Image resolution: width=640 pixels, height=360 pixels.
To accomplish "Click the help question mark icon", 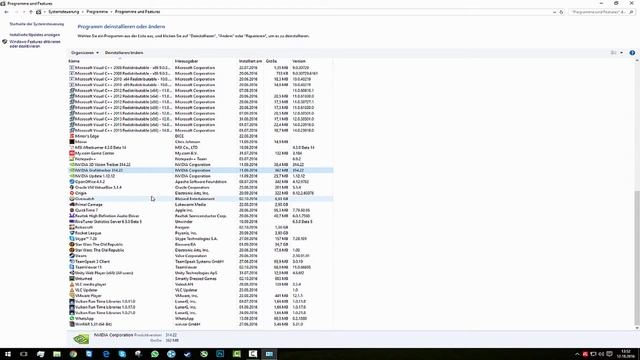I will pyautogui.click(x=632, y=53).
